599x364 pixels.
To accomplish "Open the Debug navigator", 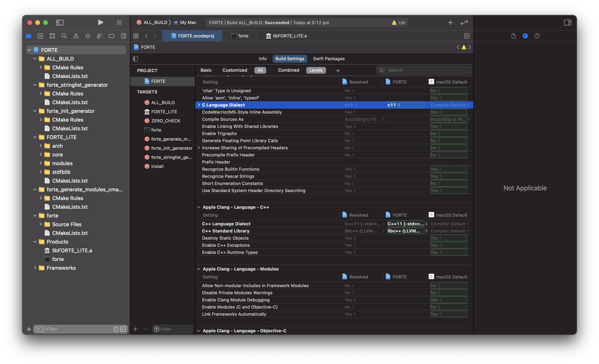I will pos(100,36).
